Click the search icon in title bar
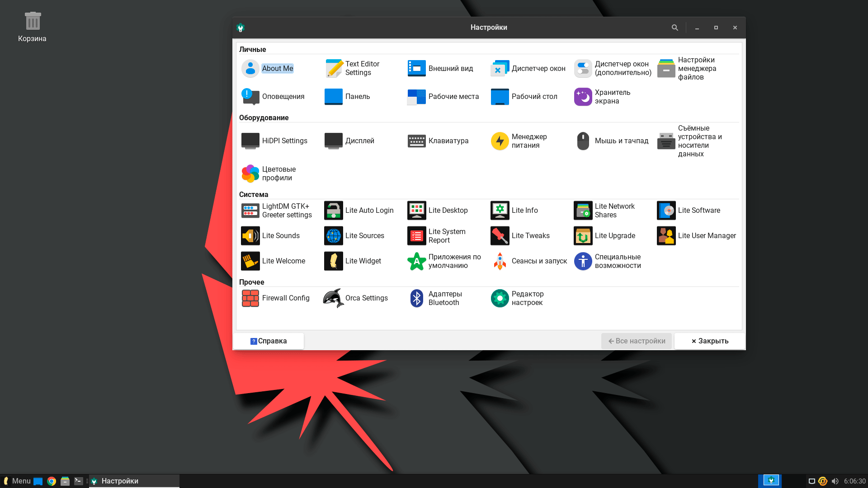The image size is (868, 488). pos(675,28)
